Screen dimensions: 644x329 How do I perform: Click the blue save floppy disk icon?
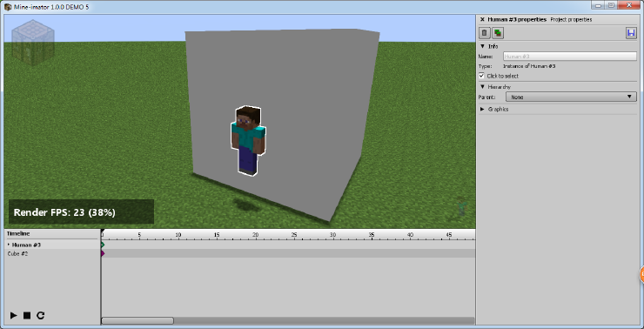tap(631, 33)
